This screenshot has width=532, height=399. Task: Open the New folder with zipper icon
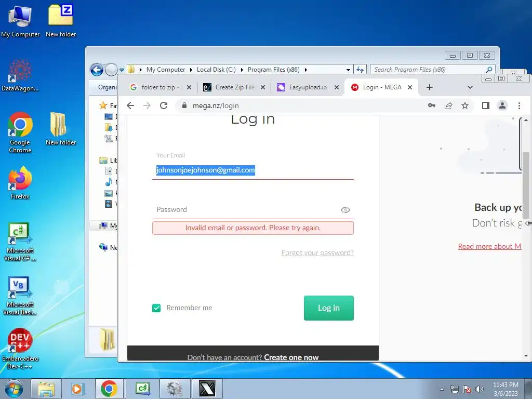tap(61, 129)
